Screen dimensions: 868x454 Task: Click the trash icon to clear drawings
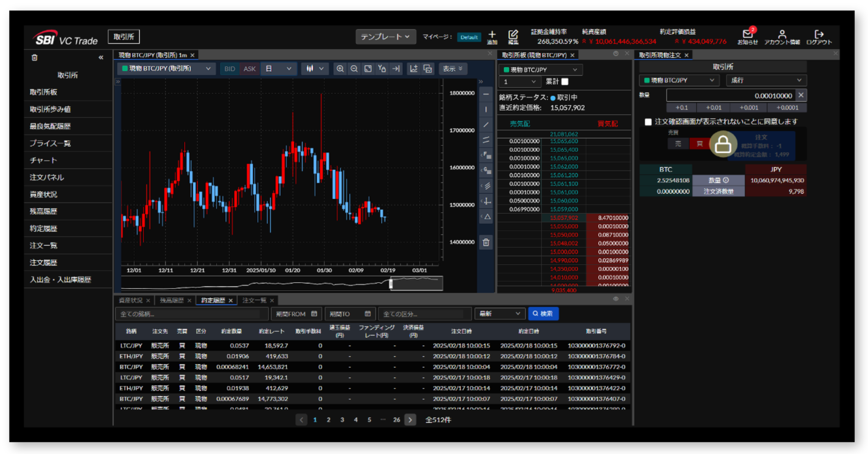486,242
